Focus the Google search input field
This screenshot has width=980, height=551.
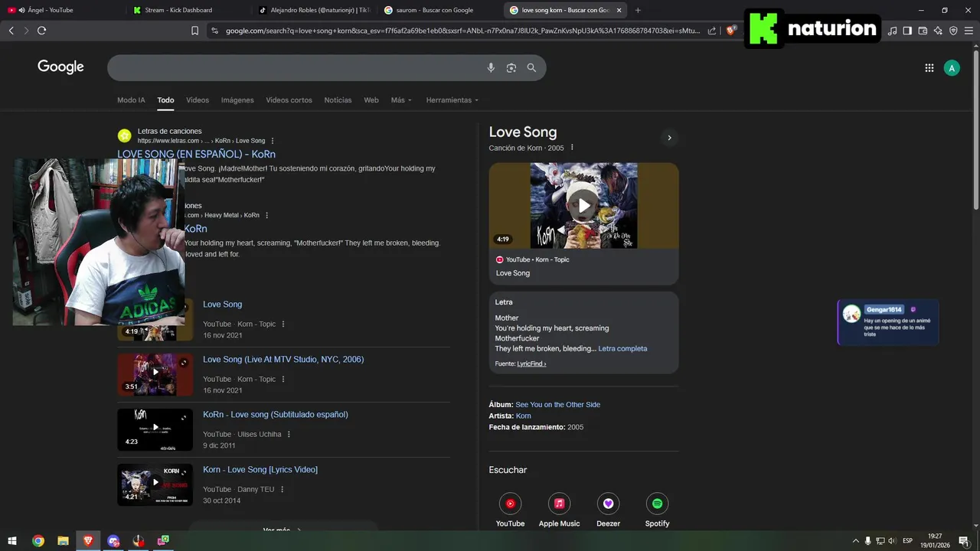click(x=295, y=68)
